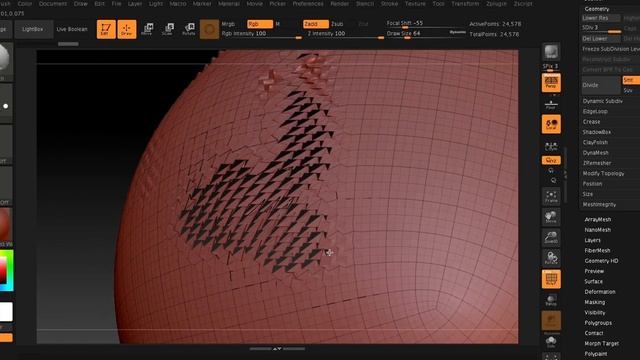This screenshot has width=640, height=360.
Task: Toggle the Smt smooth option beside Divide
Action: [631, 80]
